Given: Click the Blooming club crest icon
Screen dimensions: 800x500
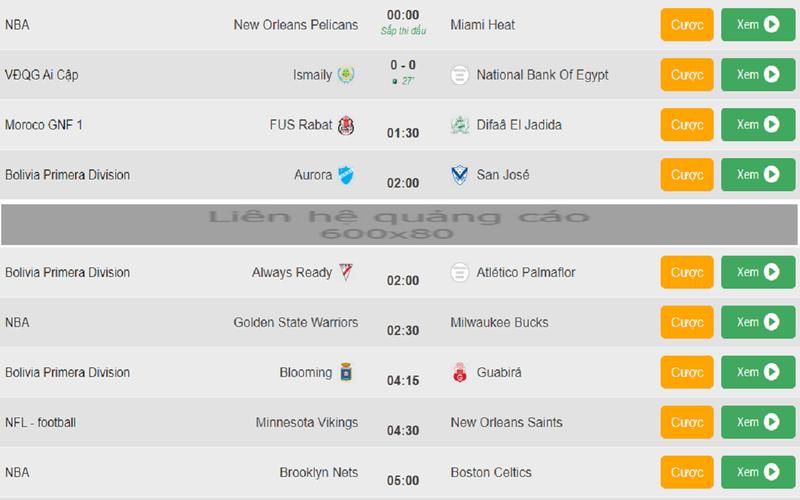Looking at the screenshot, I should [x=347, y=372].
